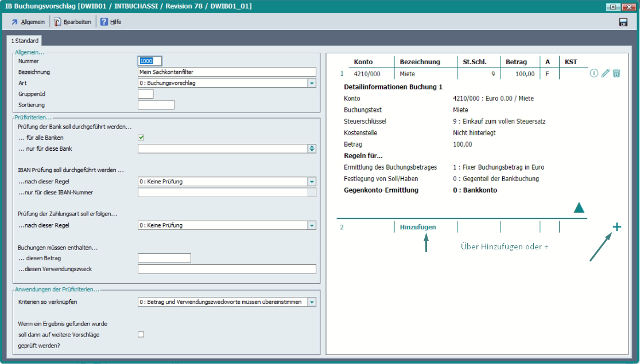Viewport: 640px width, 364px height.
Task: Click into the Bezeichnung text field
Action: pos(227,72)
